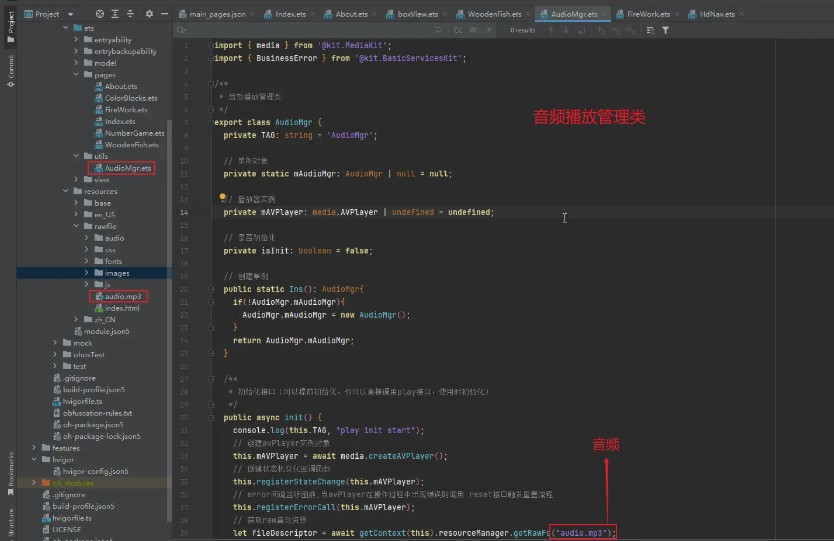834x541 pixels.
Task: Open About.ets in the project tree
Action: click(x=116, y=86)
